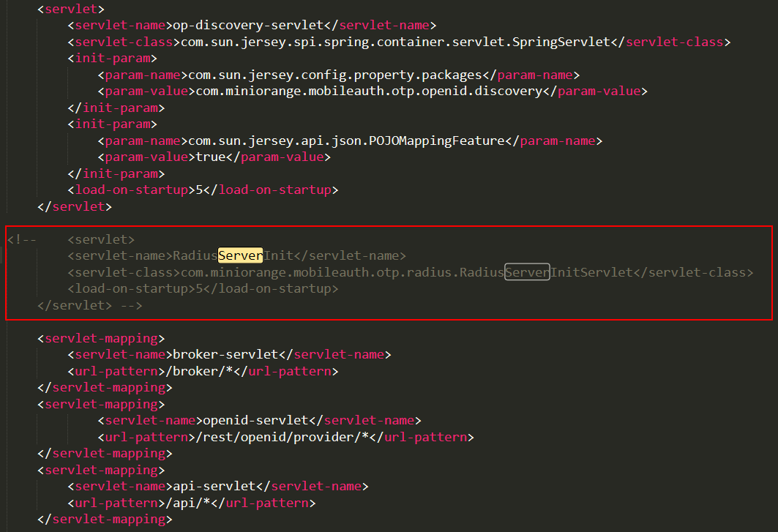Click closing param-name tag after POJOMappingFeature

tap(554, 141)
